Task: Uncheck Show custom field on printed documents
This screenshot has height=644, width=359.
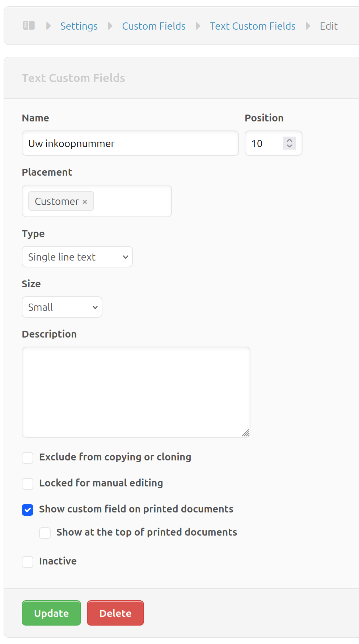Action: [x=28, y=510]
